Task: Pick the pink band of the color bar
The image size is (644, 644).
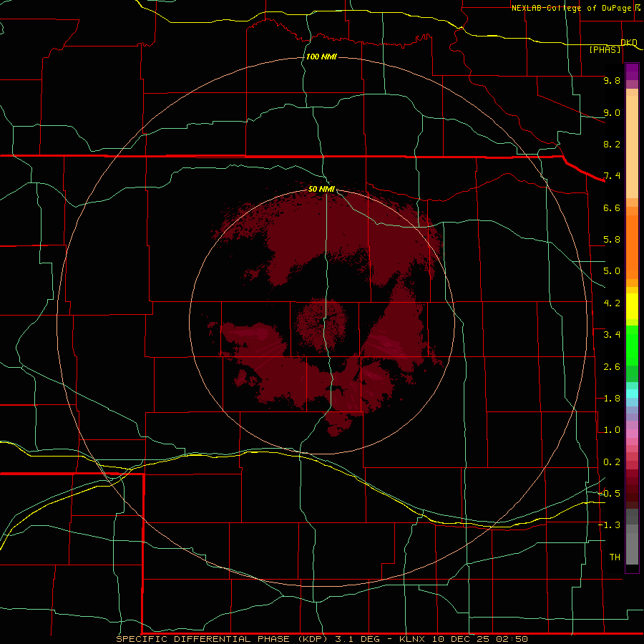Action: [x=632, y=434]
